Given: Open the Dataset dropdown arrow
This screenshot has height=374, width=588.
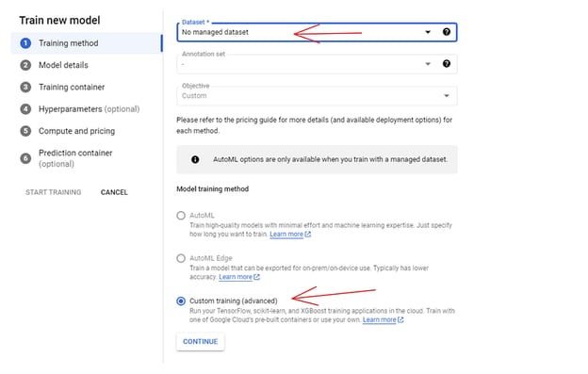Looking at the screenshot, I should (428, 32).
